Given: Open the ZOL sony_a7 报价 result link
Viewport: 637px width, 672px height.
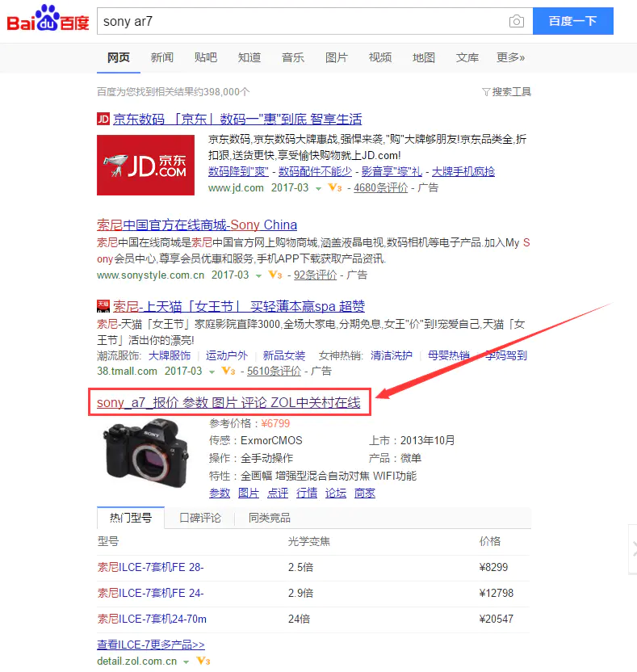Looking at the screenshot, I should point(228,402).
